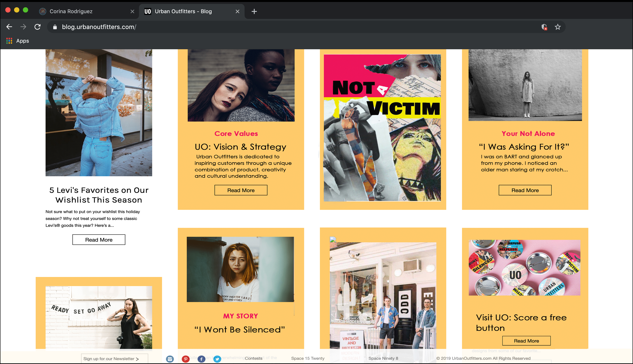Open the Twitter icon in footer
The width and height of the screenshot is (633, 364).
217,359
